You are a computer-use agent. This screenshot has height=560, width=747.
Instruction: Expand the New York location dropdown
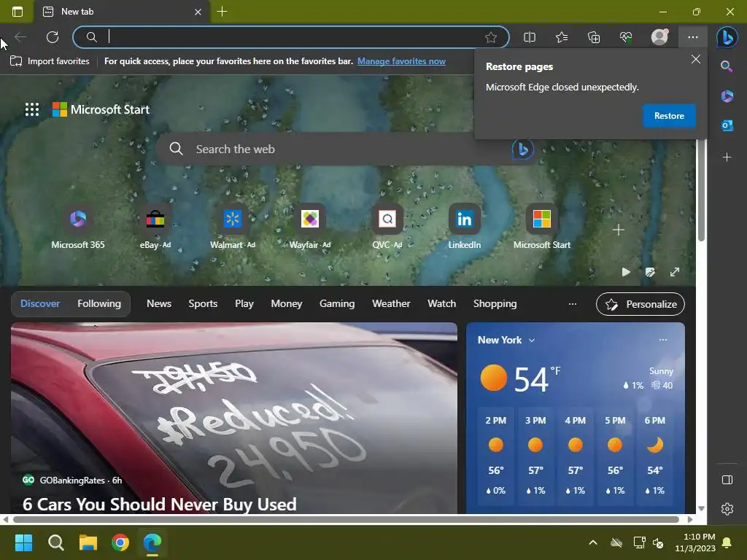507,340
